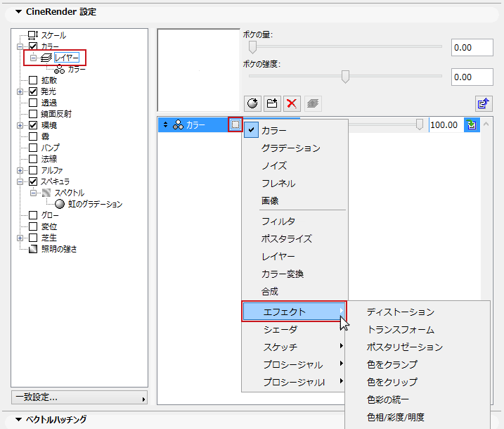Collapse the ベクトルハッチング panel
The width and height of the screenshot is (504, 429).
click(x=19, y=419)
